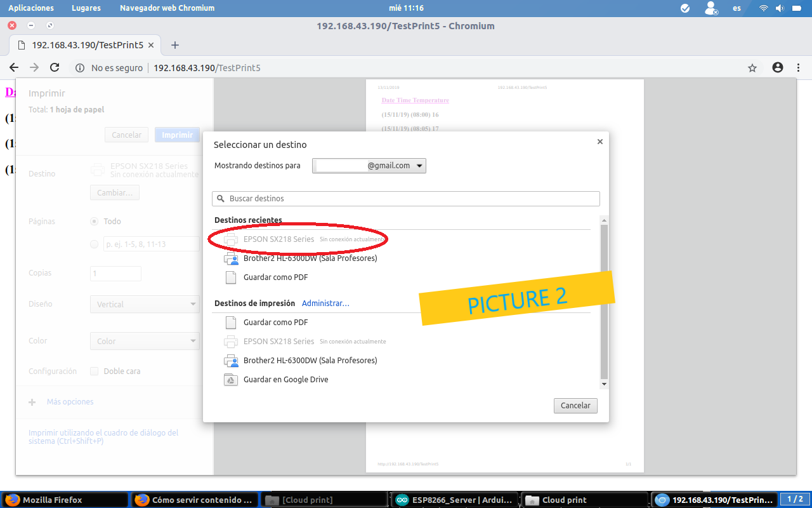Click printer icon of Brother2 under Destinos de impresión
812x508 pixels.
231,361
